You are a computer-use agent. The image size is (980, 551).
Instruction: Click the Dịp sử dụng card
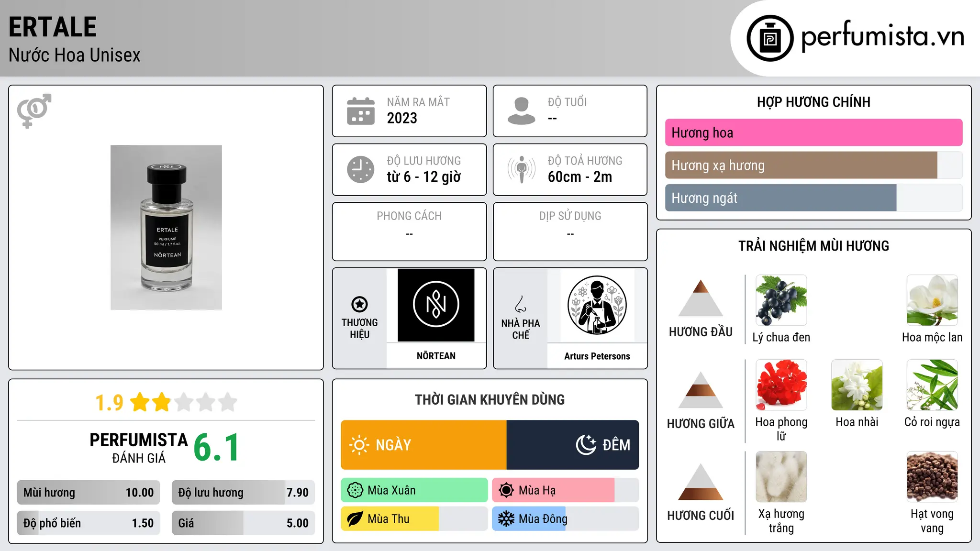click(570, 231)
